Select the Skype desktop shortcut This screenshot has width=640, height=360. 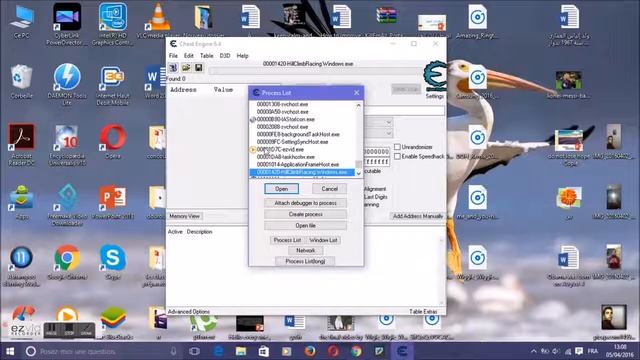pyautogui.click(x=113, y=262)
